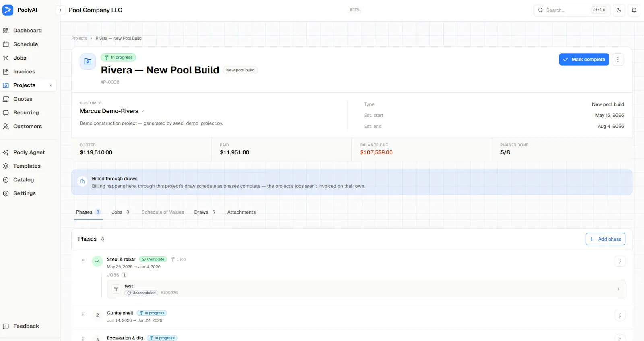Click the Invoices document icon
This screenshot has height=341, width=644.
6,72
